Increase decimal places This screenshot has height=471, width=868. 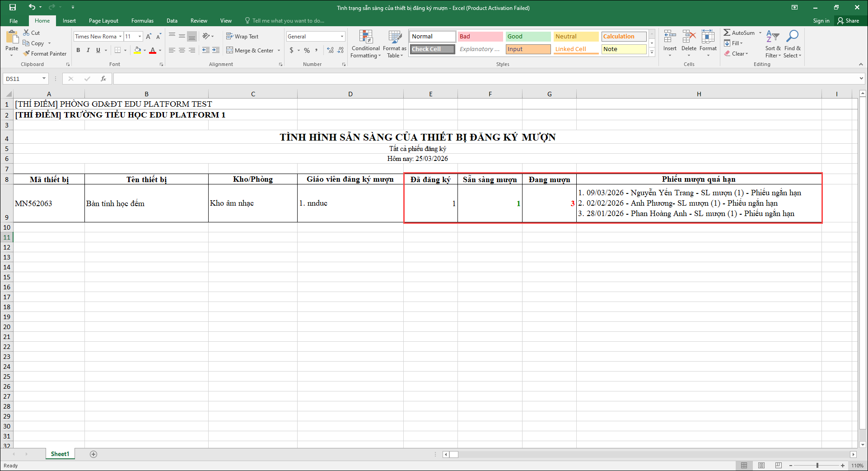331,50
